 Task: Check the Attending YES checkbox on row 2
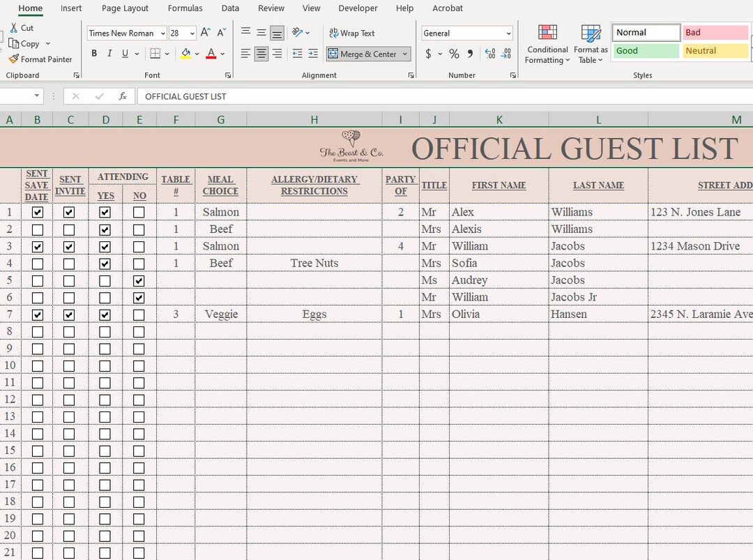click(105, 229)
